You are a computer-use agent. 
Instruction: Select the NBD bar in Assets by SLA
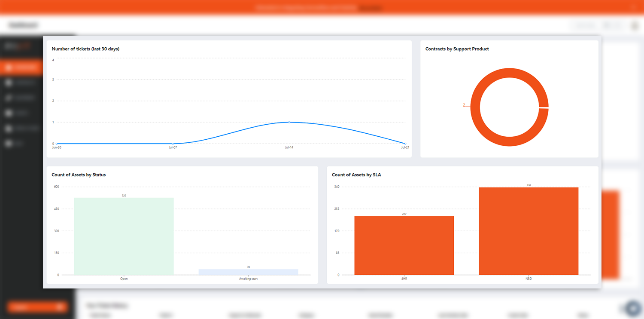(529, 231)
